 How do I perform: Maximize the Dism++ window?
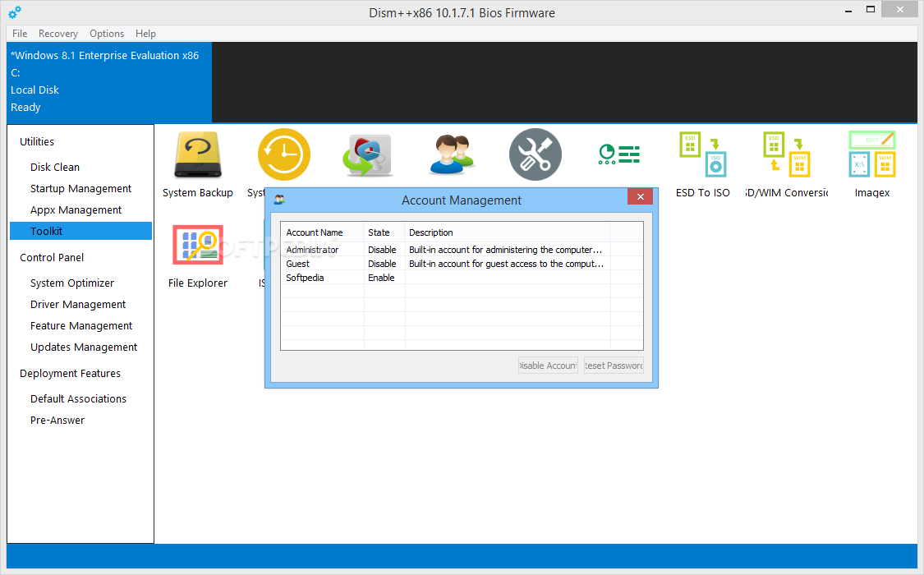(x=871, y=9)
